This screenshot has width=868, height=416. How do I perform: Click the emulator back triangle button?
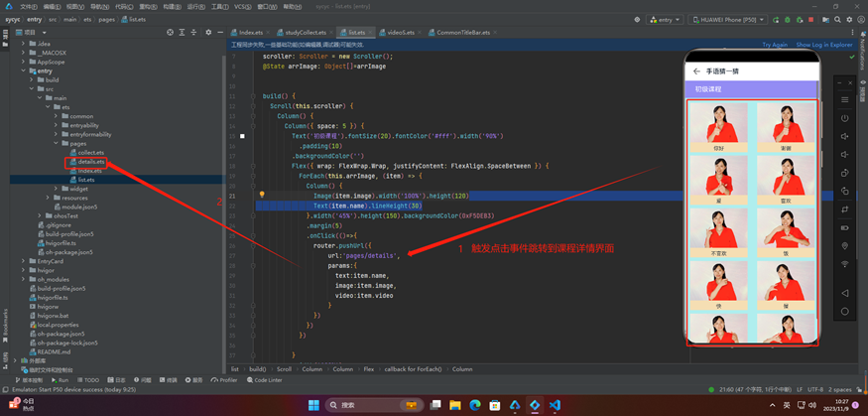tap(845, 293)
